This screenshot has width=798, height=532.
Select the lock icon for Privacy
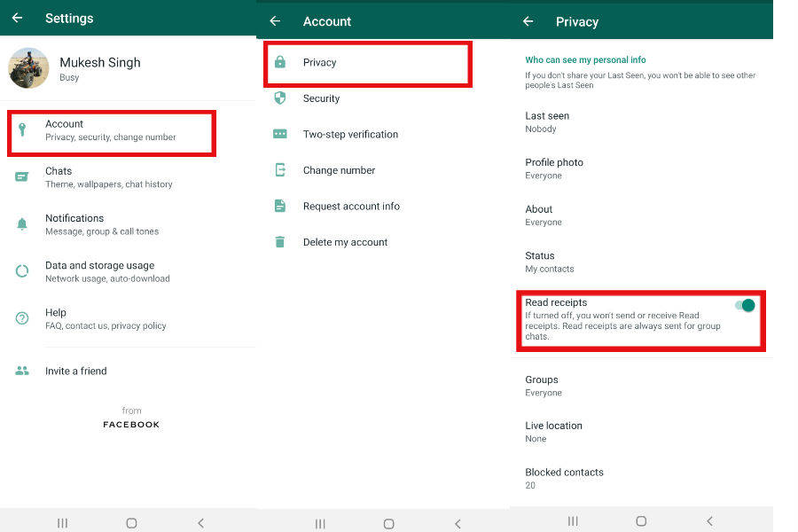(x=279, y=62)
